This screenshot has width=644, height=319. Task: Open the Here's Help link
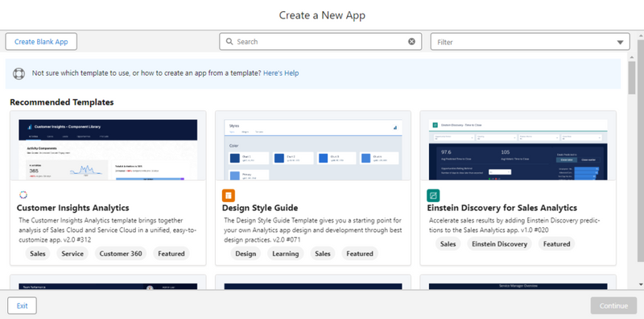pyautogui.click(x=281, y=73)
